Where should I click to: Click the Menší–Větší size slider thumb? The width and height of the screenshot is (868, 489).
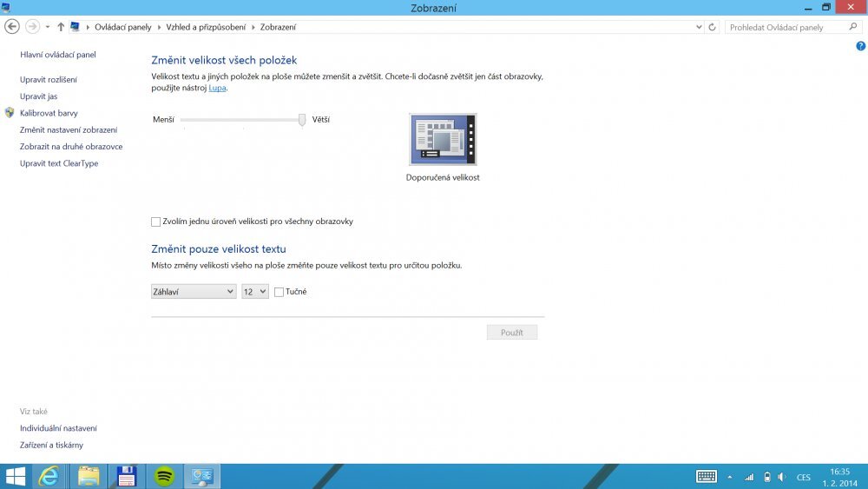[x=302, y=120]
